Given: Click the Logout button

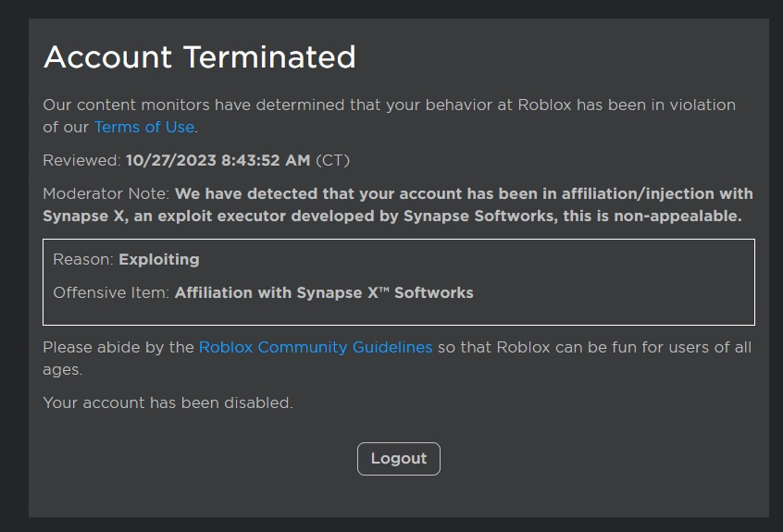Looking at the screenshot, I should 399,459.
